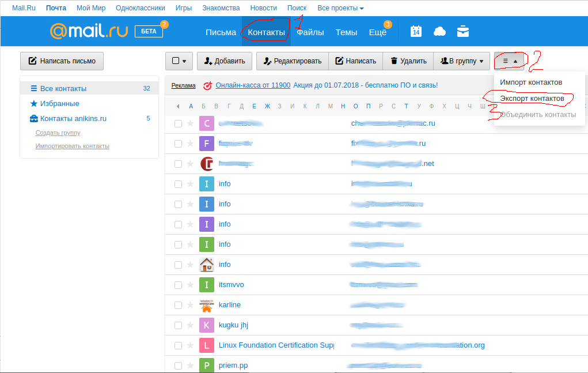Check the pink C contact checkbox
Image resolution: width=588 pixels, height=373 pixels.
(178, 124)
